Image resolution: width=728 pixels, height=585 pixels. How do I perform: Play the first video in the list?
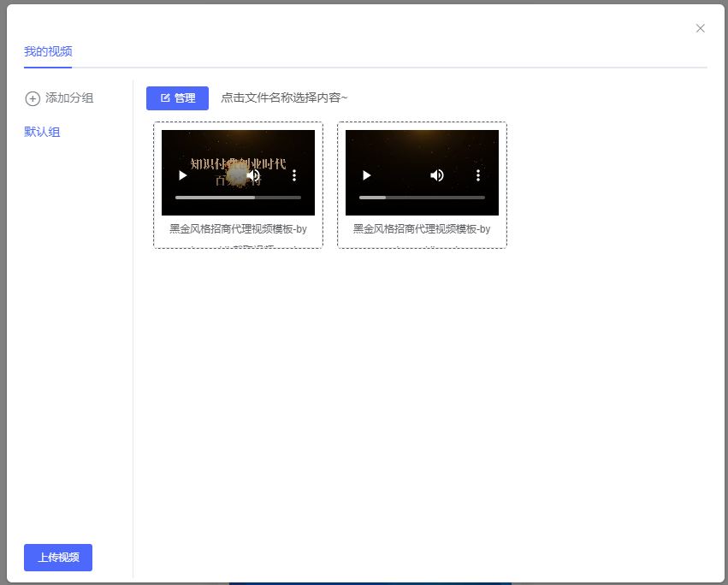click(182, 175)
